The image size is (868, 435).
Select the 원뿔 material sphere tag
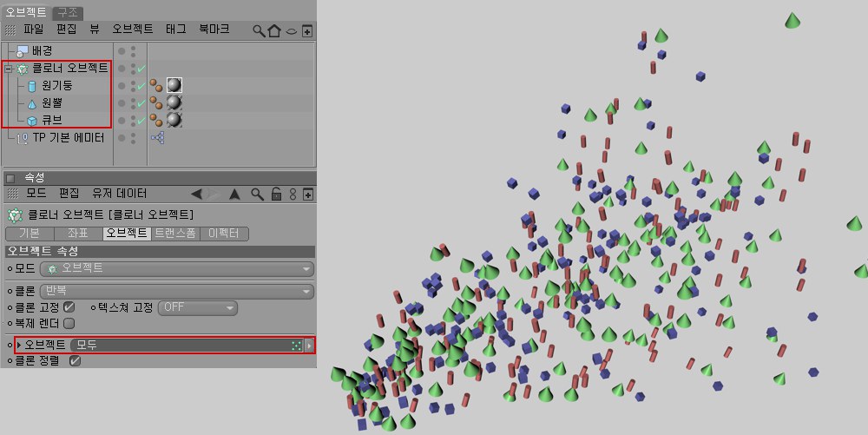pos(174,102)
